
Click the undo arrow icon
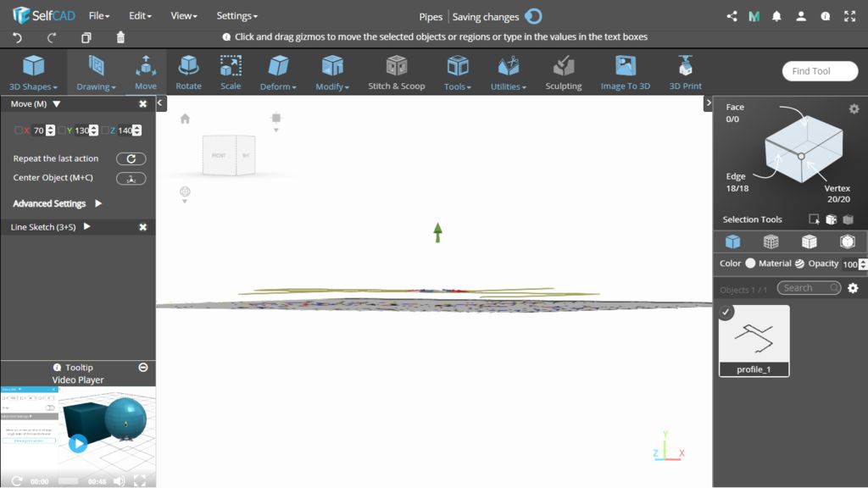click(x=19, y=37)
